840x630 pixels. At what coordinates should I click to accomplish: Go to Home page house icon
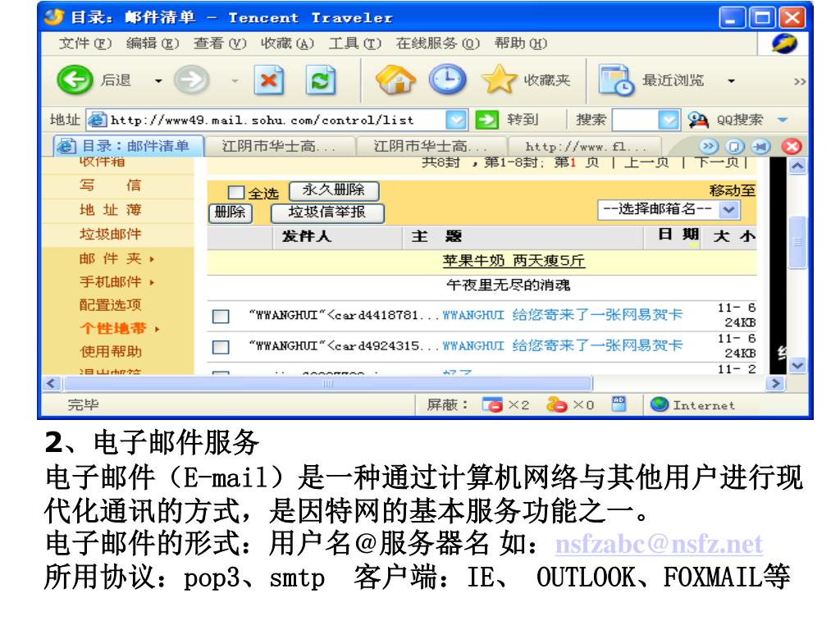(396, 80)
